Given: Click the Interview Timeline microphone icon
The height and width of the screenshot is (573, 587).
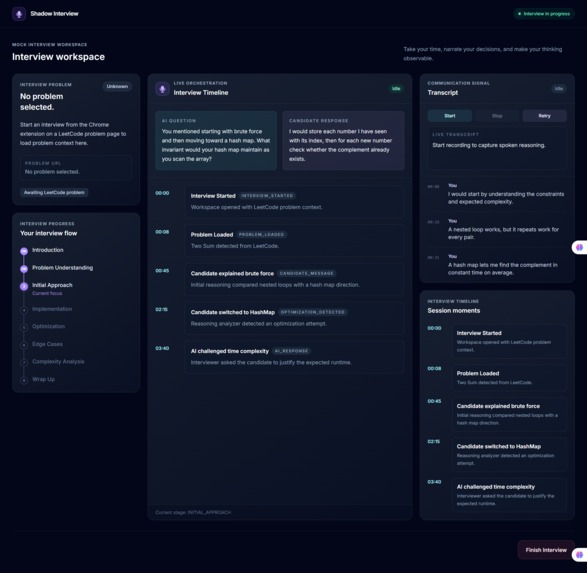Looking at the screenshot, I should 162,89.
